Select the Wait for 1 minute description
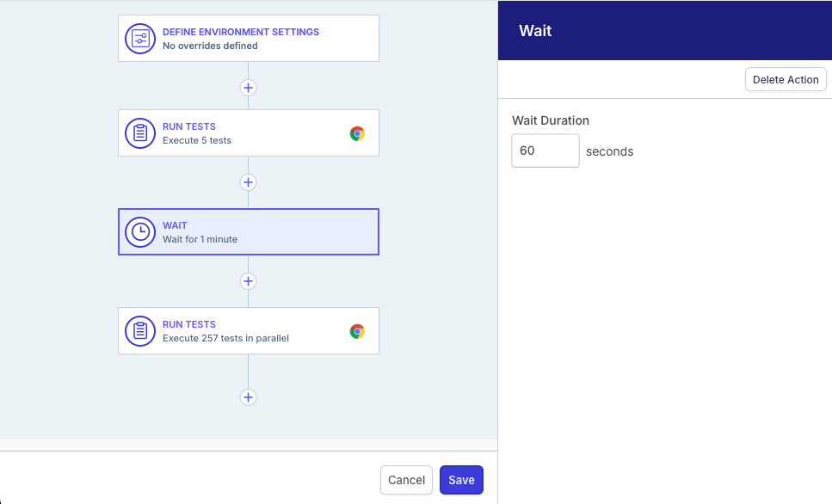Image resolution: width=832 pixels, height=504 pixels. [x=200, y=239]
